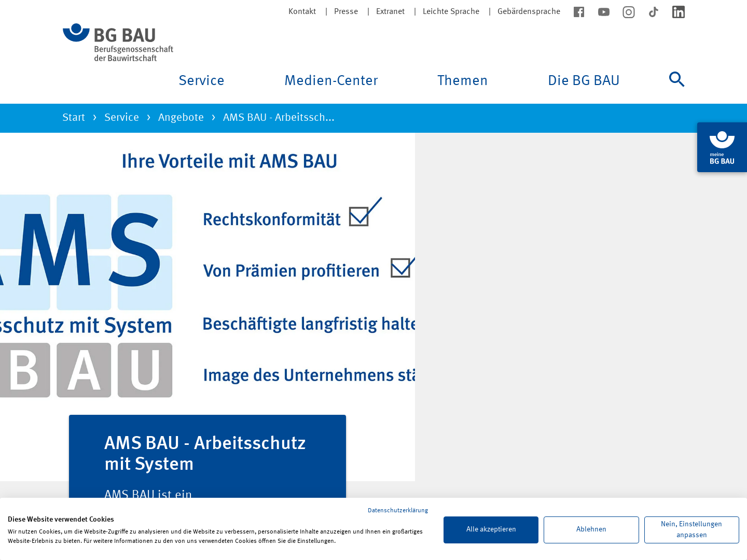Open the Themen main menu

[462, 80]
